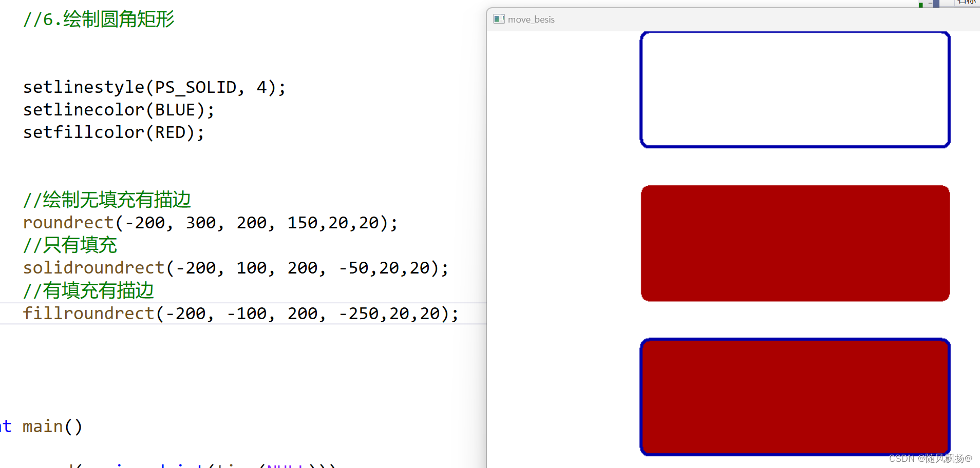The width and height of the screenshot is (980, 468).
Task: Click the setfillcolor(RED) code line
Action: coord(114,132)
